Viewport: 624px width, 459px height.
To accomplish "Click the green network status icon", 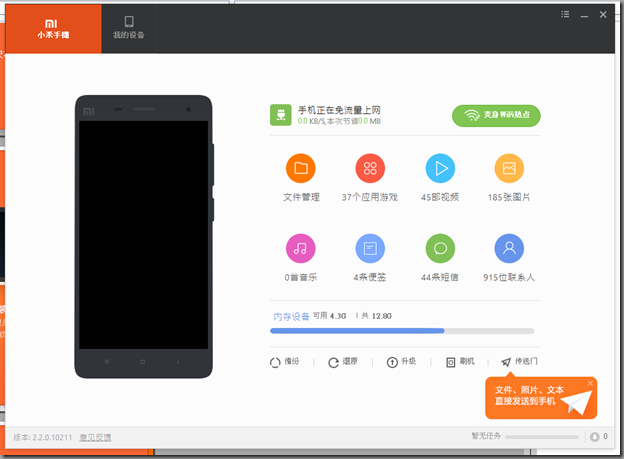I will click(281, 115).
